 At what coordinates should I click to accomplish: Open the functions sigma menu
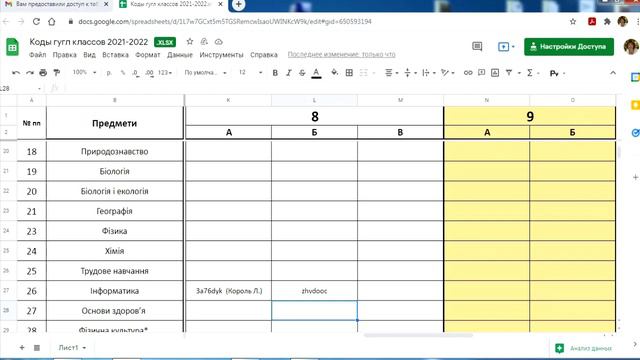click(530, 73)
